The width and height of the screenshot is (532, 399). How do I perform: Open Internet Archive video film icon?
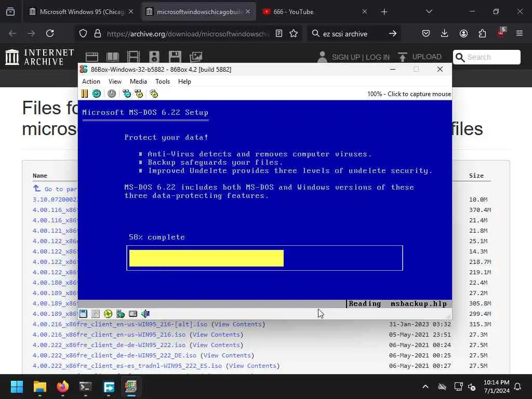coord(134,57)
